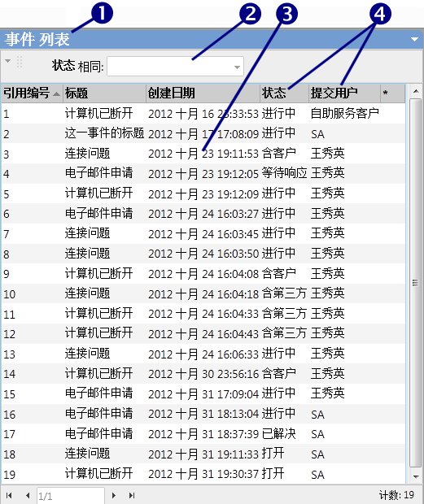The image size is (424, 504).
Task: Go to first page of results
Action: pyautogui.click(x=9, y=495)
